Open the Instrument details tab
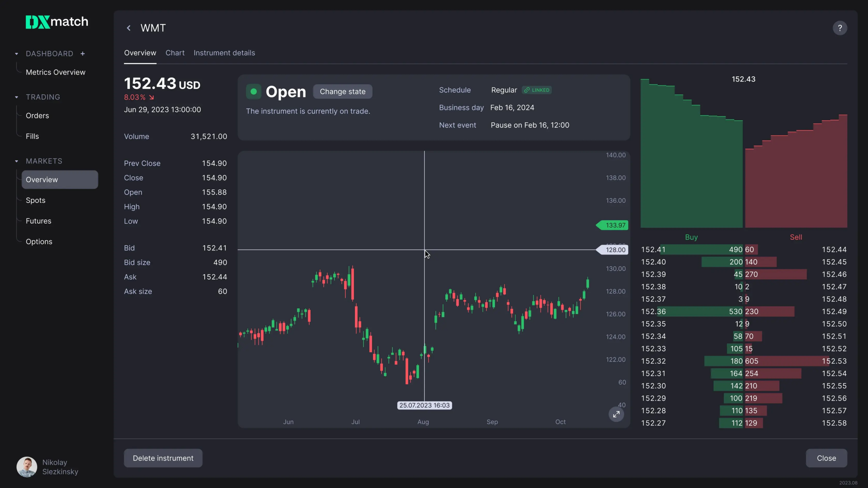 [x=224, y=53]
